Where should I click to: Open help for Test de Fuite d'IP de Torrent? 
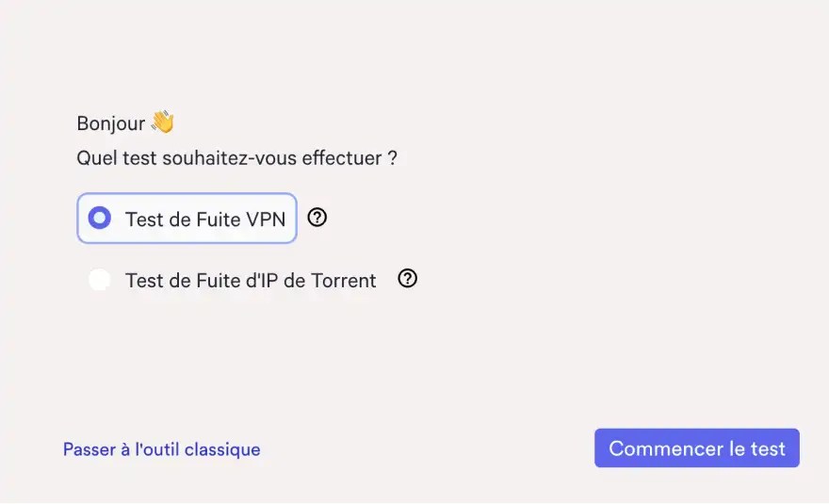coord(407,279)
